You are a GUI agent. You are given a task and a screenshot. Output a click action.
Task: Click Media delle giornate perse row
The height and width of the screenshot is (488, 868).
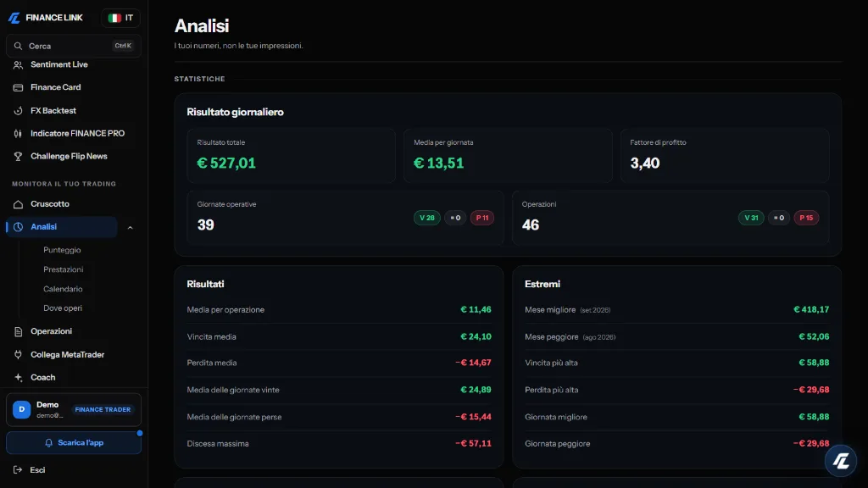[x=339, y=417]
